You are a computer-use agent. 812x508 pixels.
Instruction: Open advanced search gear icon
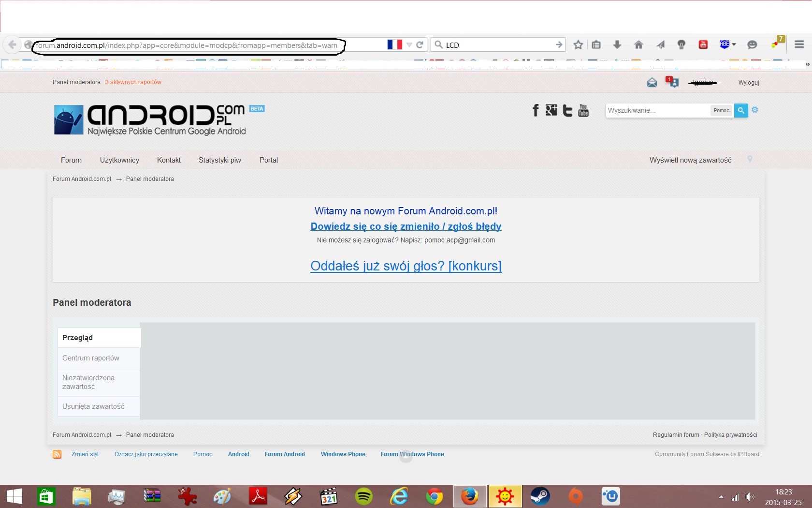(x=755, y=110)
